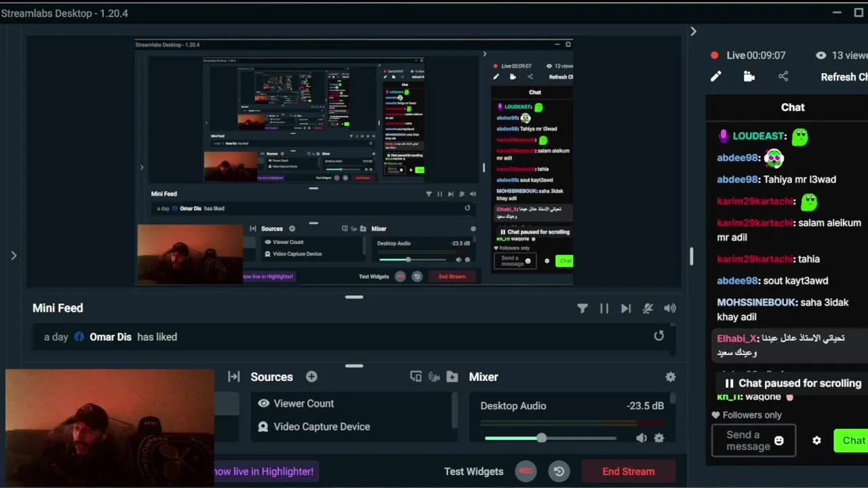868x488 pixels.
Task: Click karim29kartachi in 'salam aleikum' message
Action: pyautogui.click(x=755, y=223)
